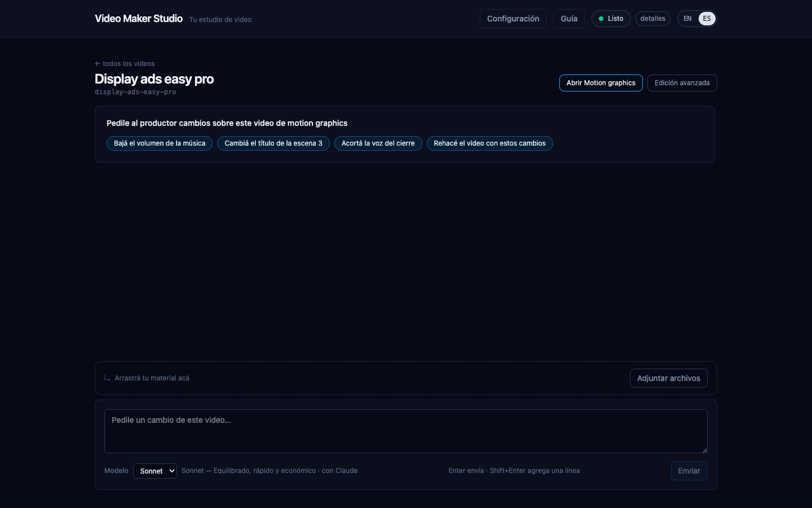Show status detalles
812x508 pixels.
[652, 19]
